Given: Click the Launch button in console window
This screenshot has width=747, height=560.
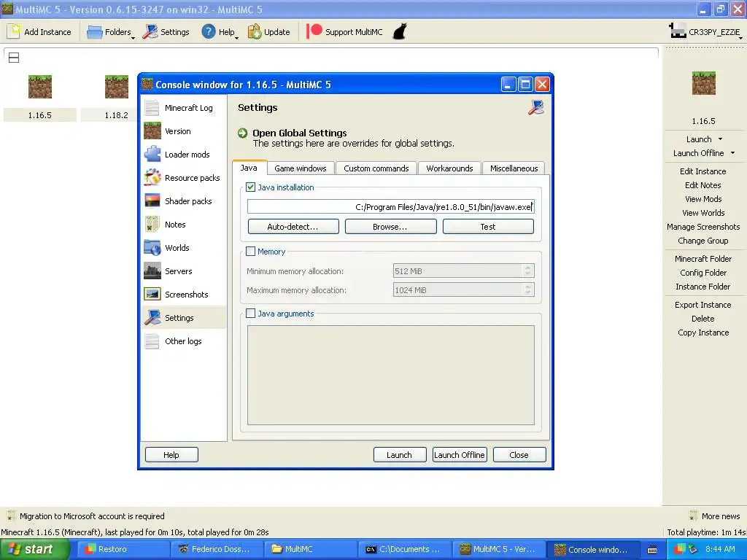Looking at the screenshot, I should coord(399,455).
